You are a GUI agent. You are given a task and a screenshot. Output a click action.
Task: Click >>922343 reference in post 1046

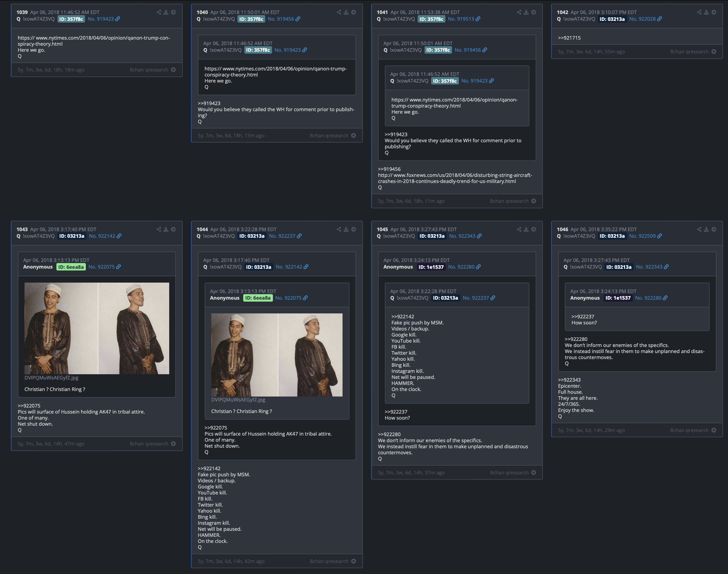(x=569, y=380)
